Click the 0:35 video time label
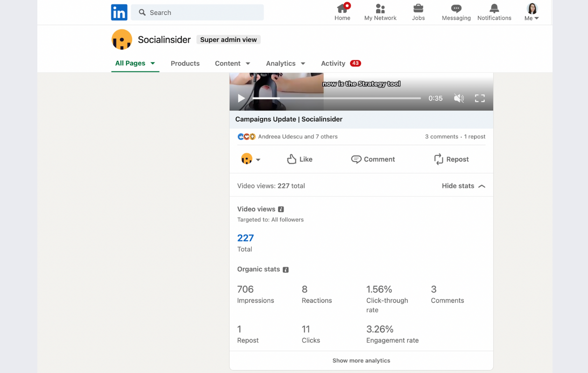This screenshot has width=588, height=373. pyautogui.click(x=435, y=98)
